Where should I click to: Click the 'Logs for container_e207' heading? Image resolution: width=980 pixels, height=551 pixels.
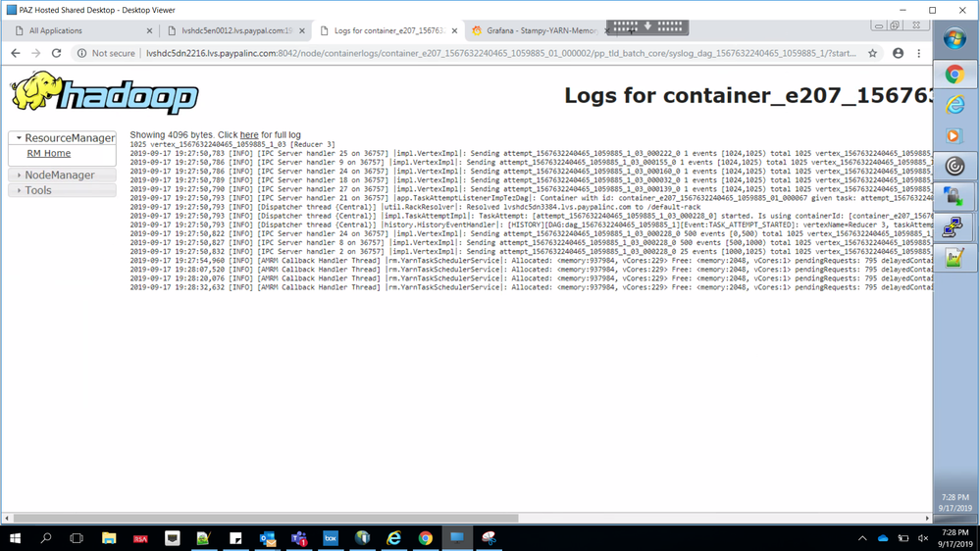[x=748, y=95]
